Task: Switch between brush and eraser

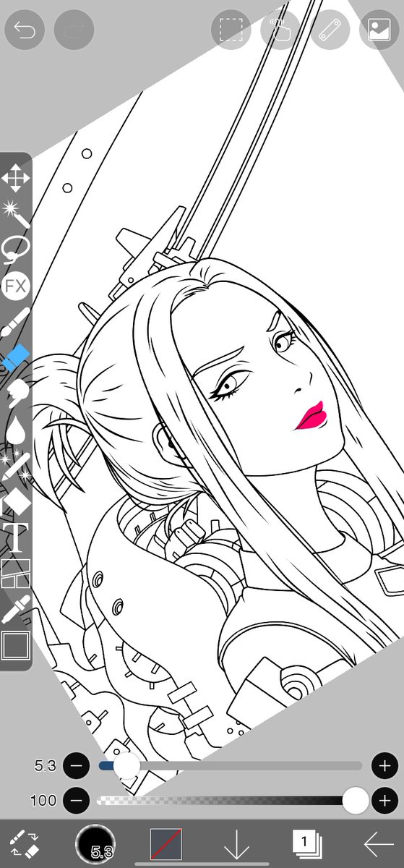Action: pyautogui.click(x=25, y=843)
